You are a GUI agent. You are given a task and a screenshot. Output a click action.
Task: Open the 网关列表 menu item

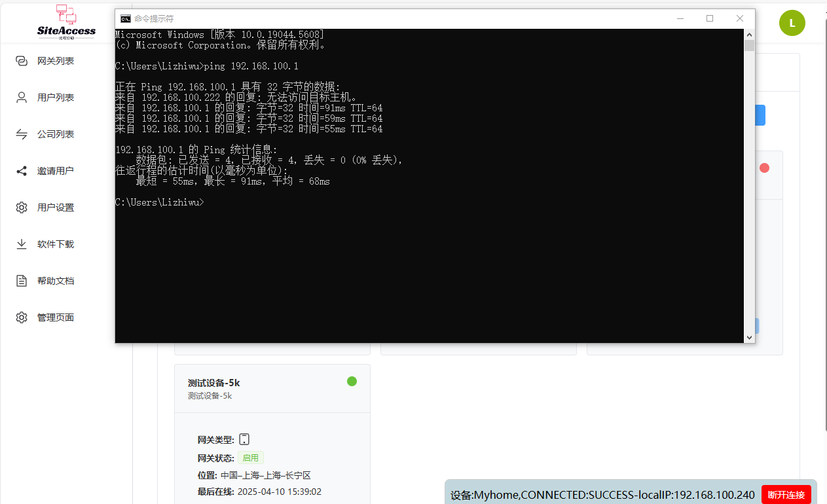(x=56, y=61)
